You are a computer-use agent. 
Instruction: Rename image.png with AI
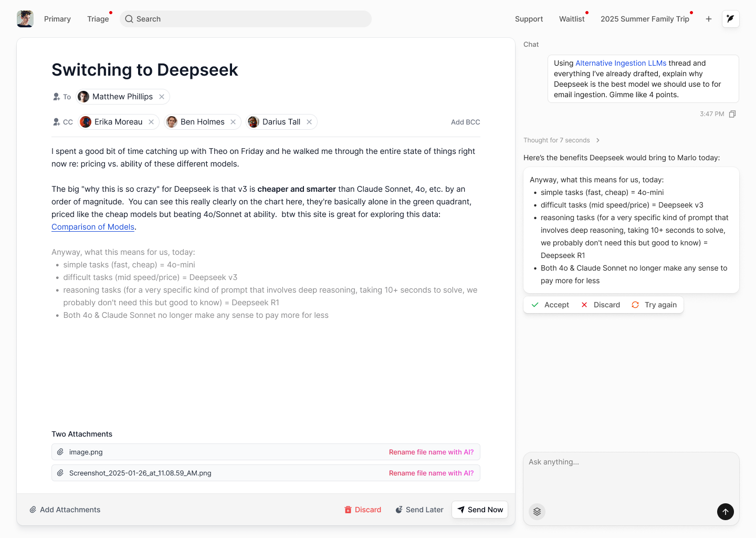431,452
